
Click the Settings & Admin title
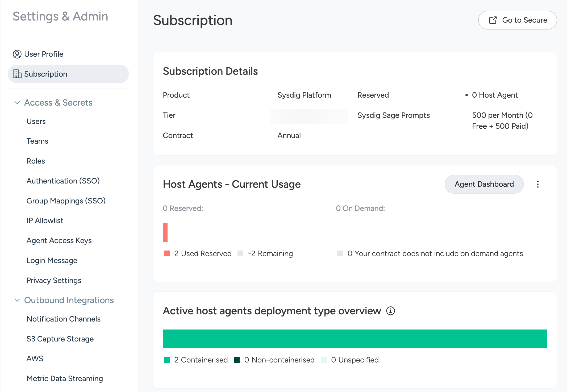tap(60, 16)
